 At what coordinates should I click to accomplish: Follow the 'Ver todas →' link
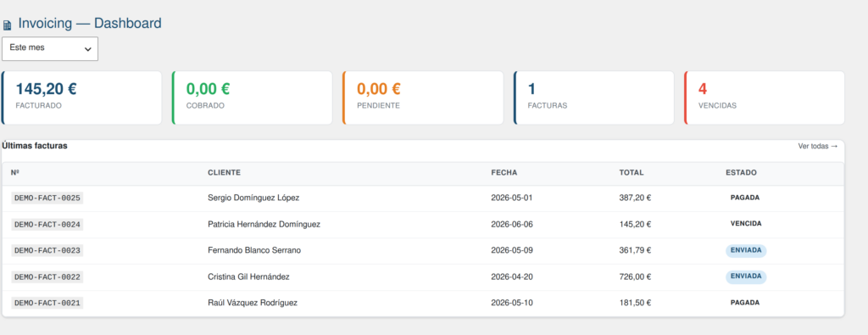[818, 146]
